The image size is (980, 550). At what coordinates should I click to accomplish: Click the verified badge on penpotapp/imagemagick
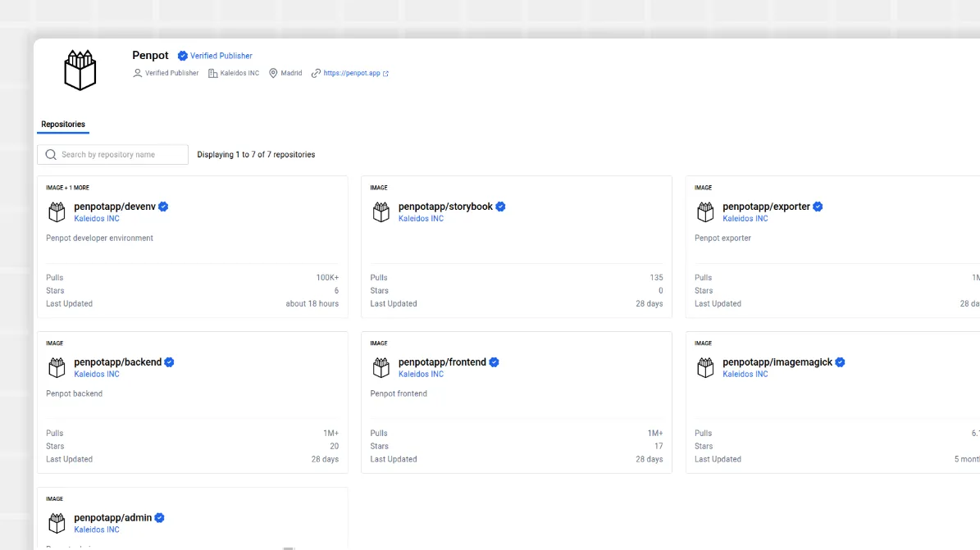[x=839, y=361]
